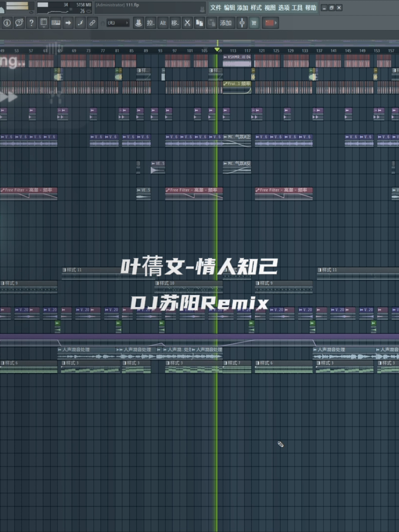Click the speech bubble help icon

(19, 23)
